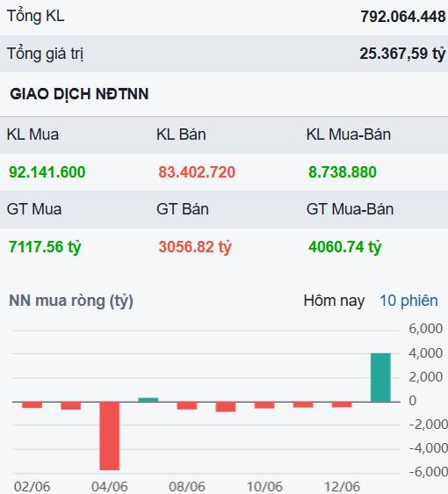Click the KL Mua column header
Screen dimensions: 448x494
click(33, 134)
